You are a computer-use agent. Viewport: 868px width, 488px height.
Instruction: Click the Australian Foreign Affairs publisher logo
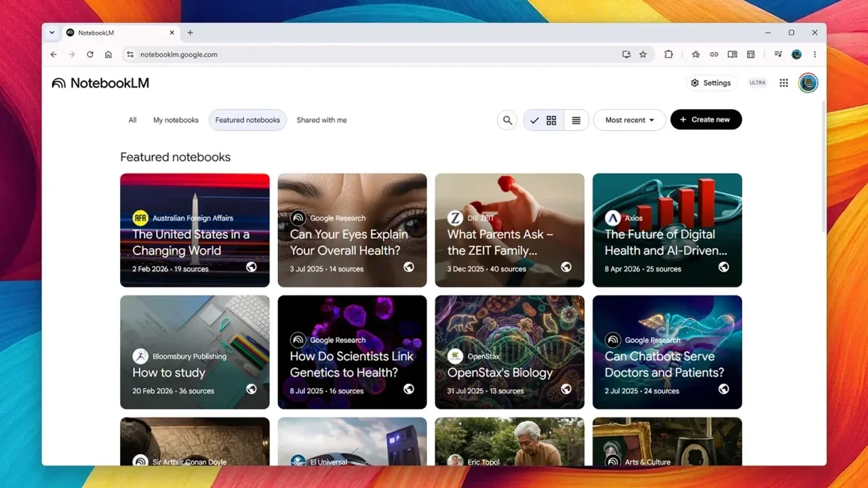click(140, 218)
